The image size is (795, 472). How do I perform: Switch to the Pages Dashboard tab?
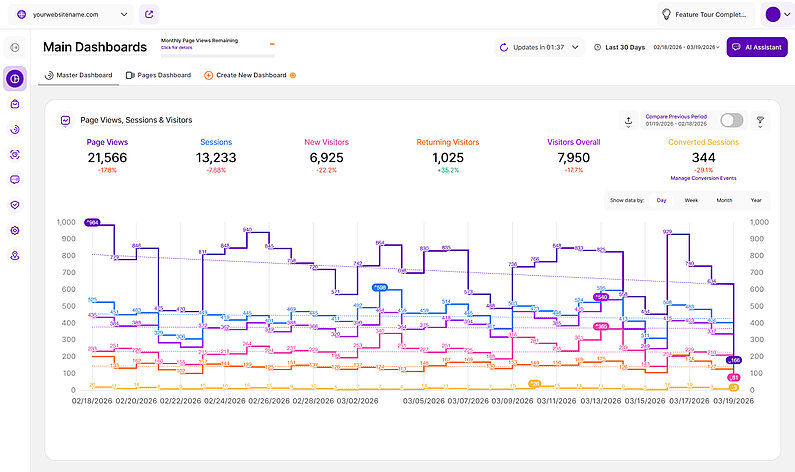(x=158, y=75)
